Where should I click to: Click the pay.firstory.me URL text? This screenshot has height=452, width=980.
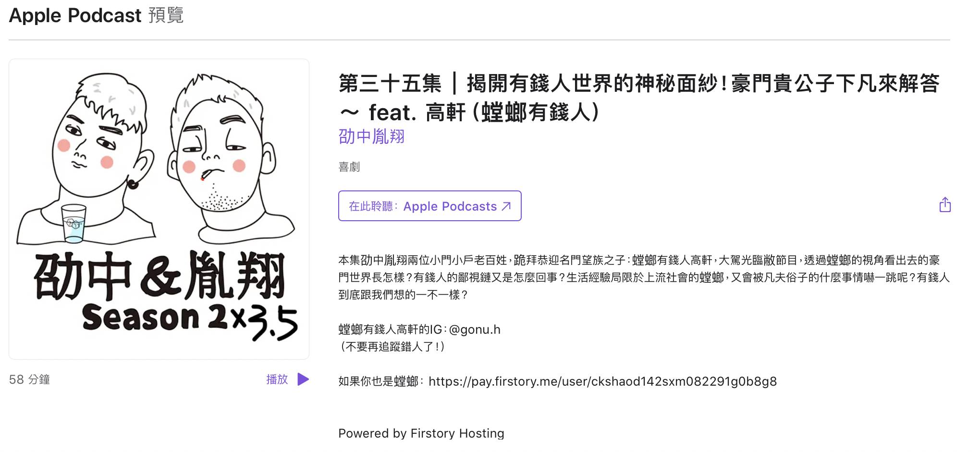point(602,381)
